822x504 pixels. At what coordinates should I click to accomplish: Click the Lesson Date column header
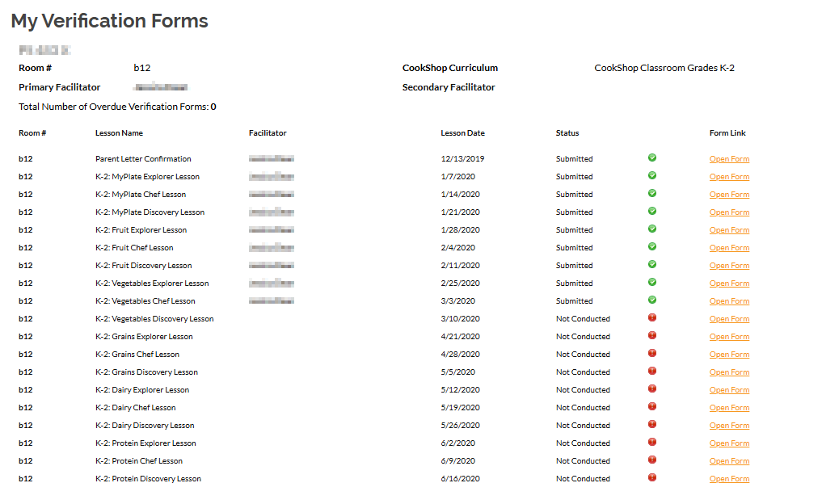click(462, 133)
